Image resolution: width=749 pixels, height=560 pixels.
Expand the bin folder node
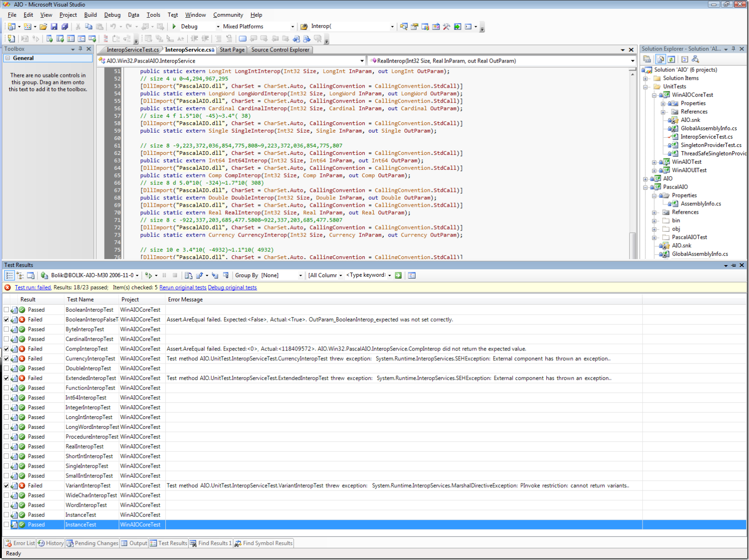click(x=654, y=221)
